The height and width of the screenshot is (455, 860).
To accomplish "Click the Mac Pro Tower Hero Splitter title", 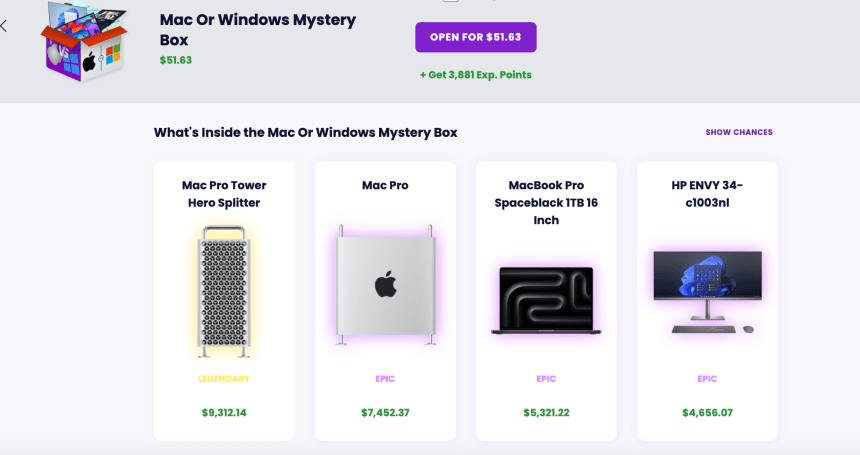I will pyautogui.click(x=224, y=194).
